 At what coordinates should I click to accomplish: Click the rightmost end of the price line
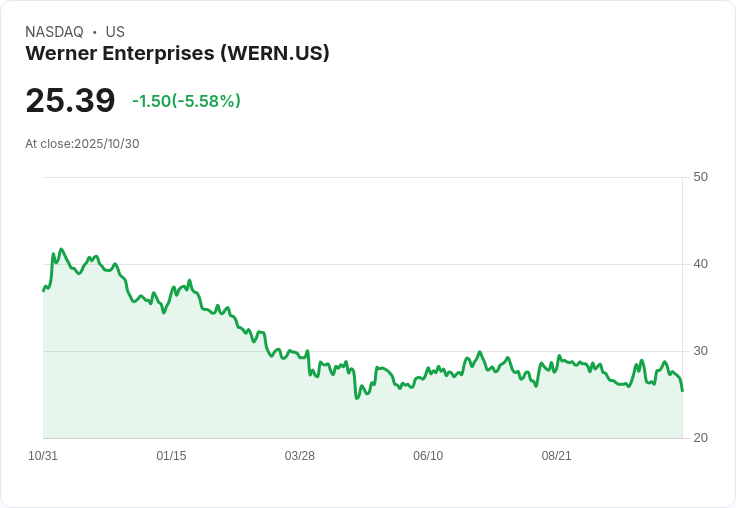pos(682,390)
